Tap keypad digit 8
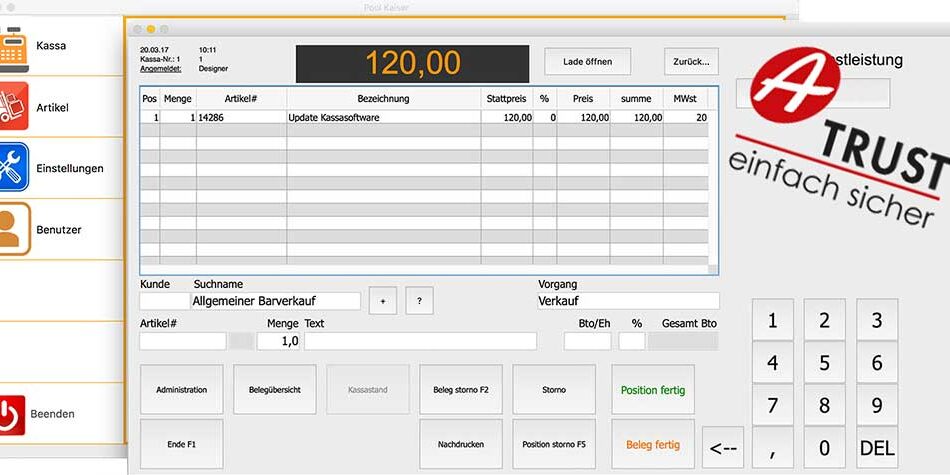950x475 pixels. (x=825, y=405)
